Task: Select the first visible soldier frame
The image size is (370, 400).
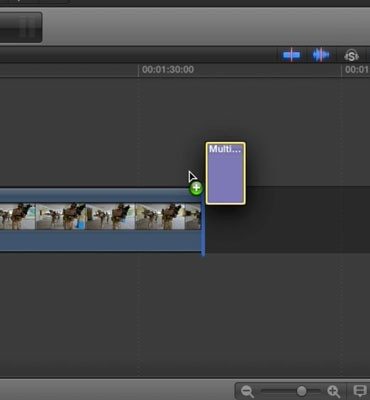Action: (17, 216)
